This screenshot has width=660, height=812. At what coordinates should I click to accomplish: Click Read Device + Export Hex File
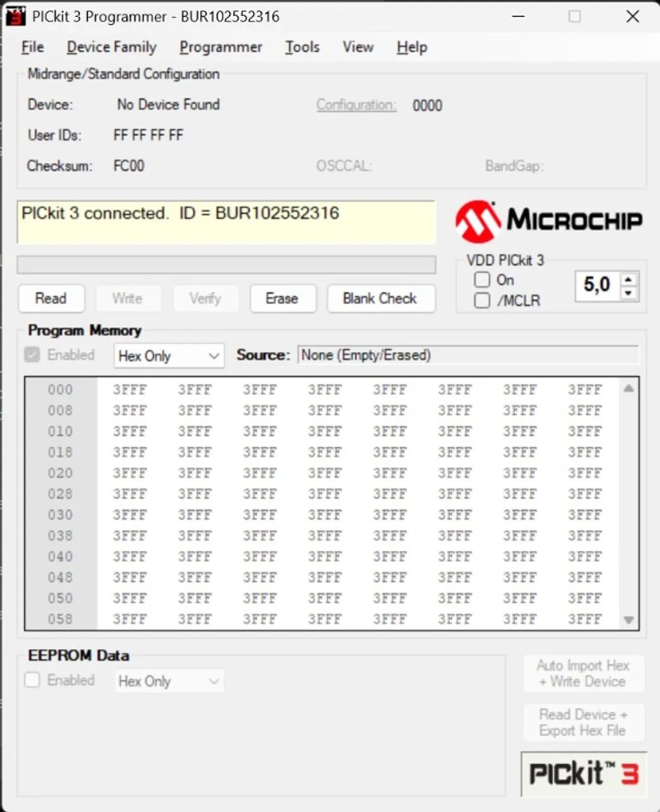(x=583, y=723)
